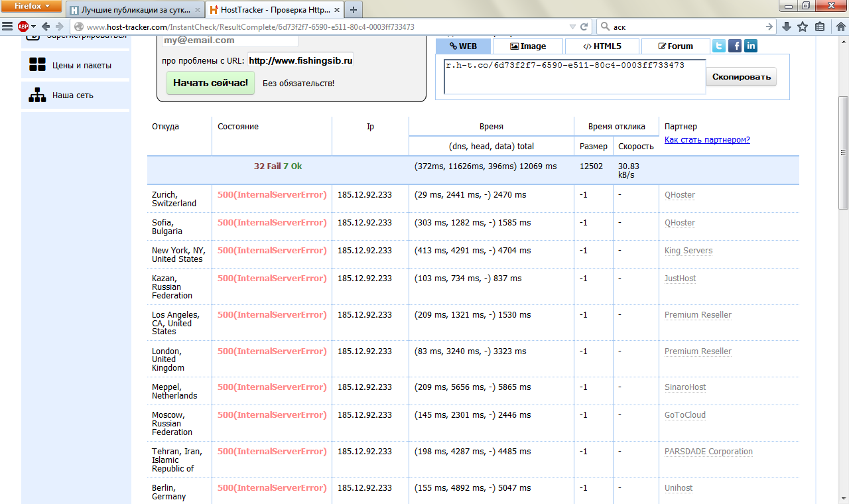The image size is (849, 504).
Task: Share the result via Facebook icon
Action: 735,46
